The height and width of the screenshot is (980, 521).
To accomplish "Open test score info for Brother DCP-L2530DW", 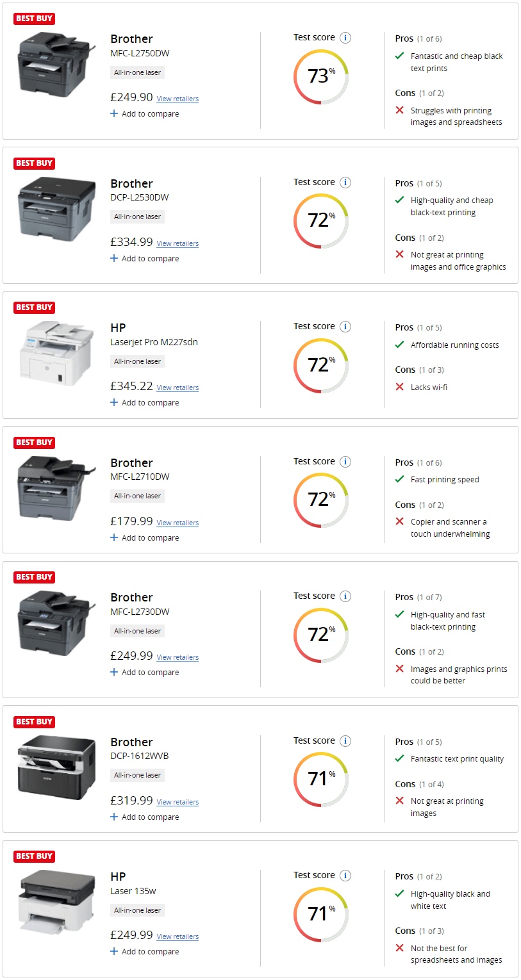I will 345,183.
